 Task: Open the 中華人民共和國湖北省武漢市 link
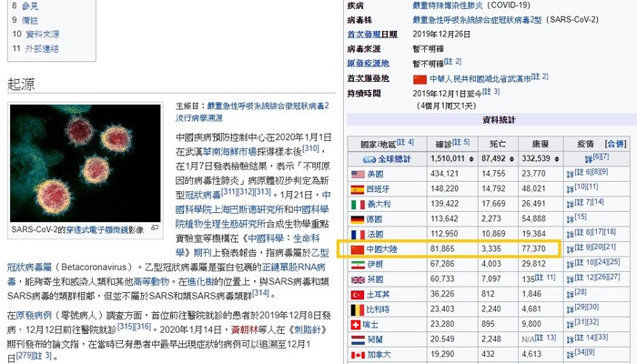[480, 79]
